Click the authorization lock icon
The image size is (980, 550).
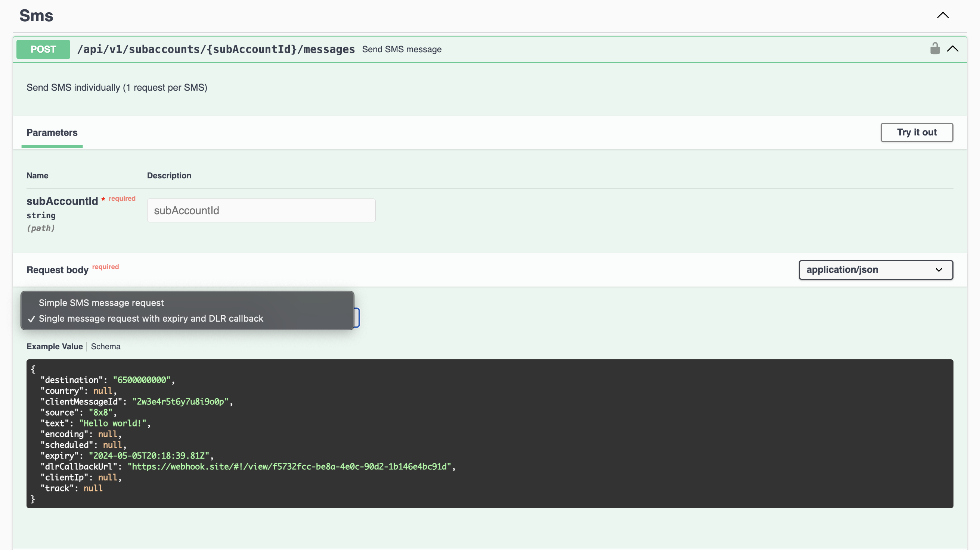tap(934, 49)
